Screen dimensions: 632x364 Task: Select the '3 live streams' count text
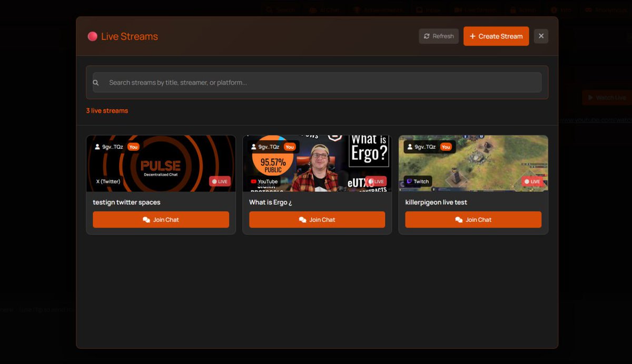coord(107,111)
